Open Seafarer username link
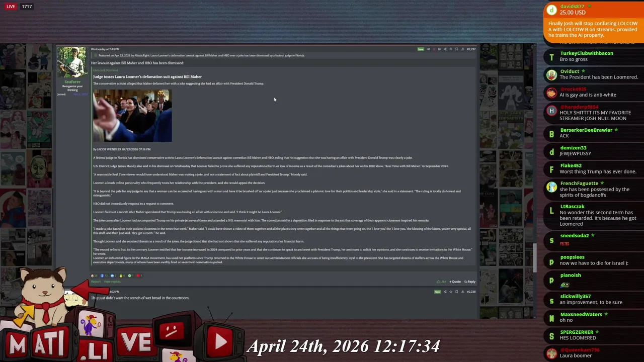Viewport: 644px width, 362px height. click(x=72, y=82)
